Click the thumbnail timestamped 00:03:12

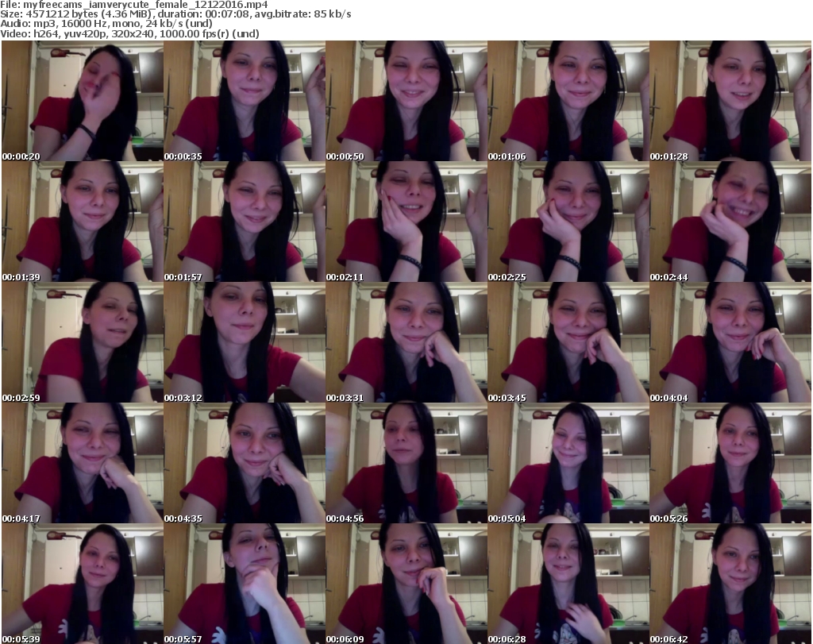pos(245,342)
